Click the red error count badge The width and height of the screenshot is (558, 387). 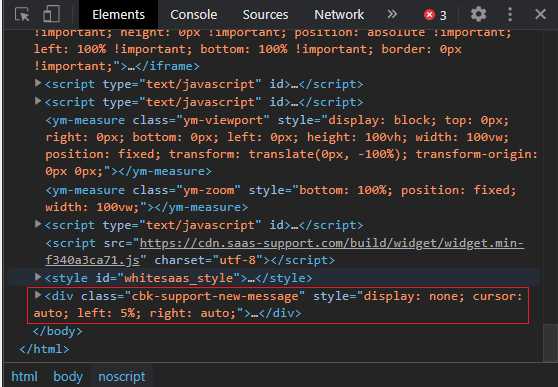pyautogui.click(x=435, y=15)
